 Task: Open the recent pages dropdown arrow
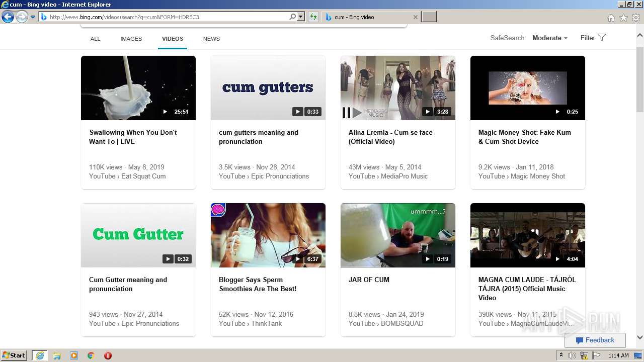click(33, 17)
